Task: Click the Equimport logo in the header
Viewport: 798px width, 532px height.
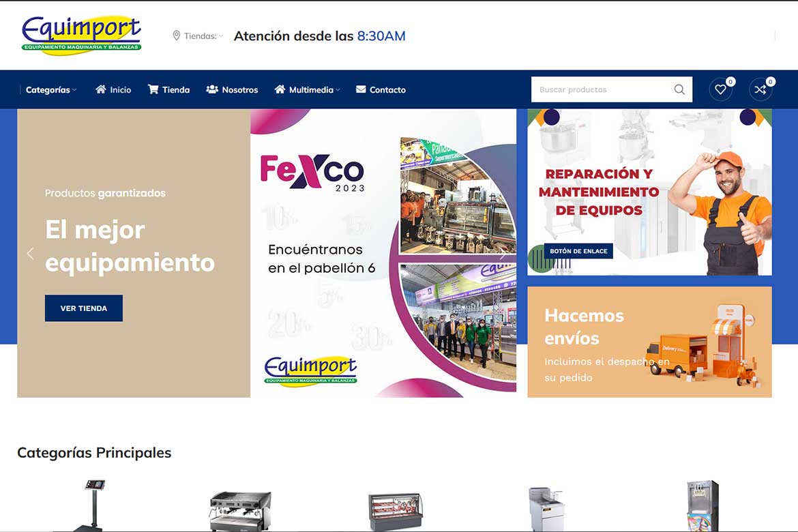Action: (x=81, y=35)
